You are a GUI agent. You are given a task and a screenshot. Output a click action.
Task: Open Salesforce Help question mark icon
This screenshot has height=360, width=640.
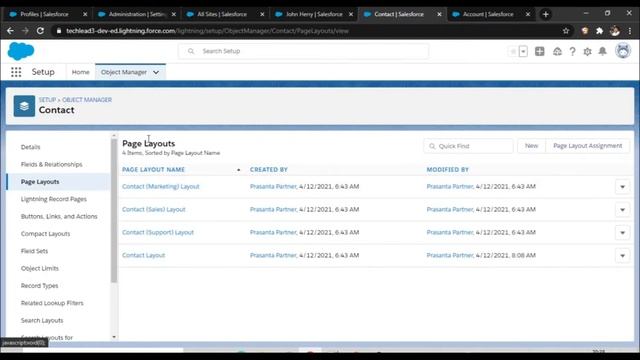click(572, 51)
